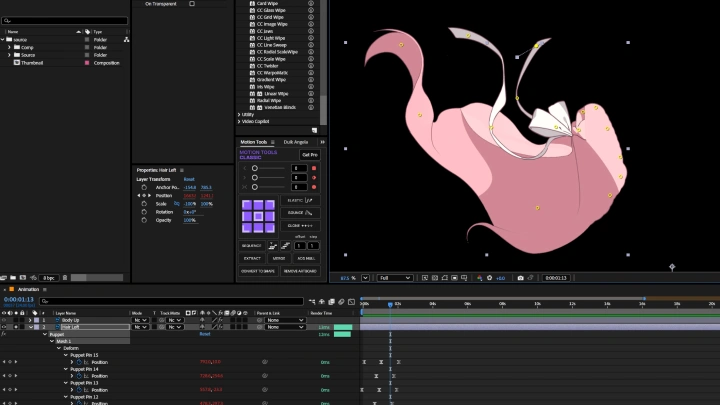This screenshot has width=720, height=405.
Task: Click parent pick whip for Body Up layer
Action: coord(258,319)
